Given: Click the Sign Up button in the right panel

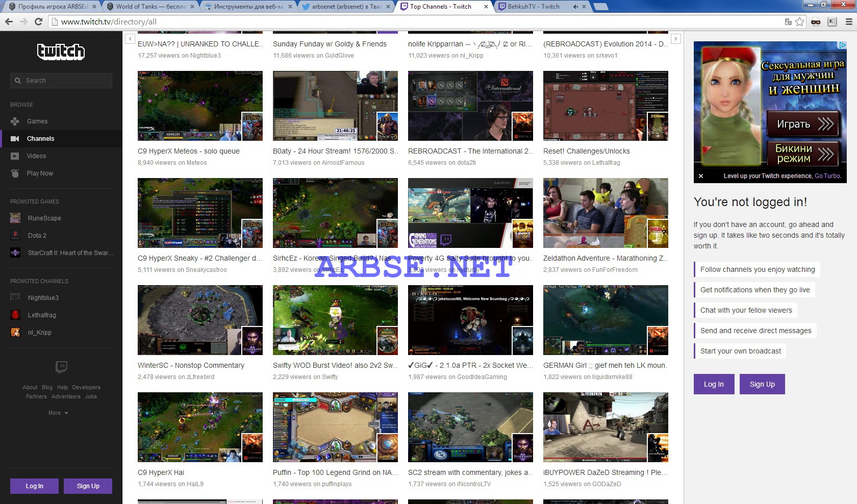Looking at the screenshot, I should pos(762,384).
